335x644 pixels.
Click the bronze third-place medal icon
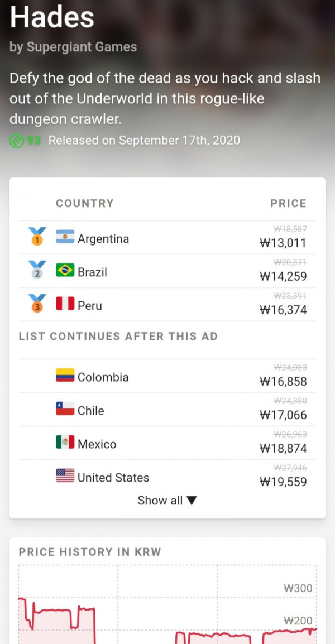click(x=37, y=304)
